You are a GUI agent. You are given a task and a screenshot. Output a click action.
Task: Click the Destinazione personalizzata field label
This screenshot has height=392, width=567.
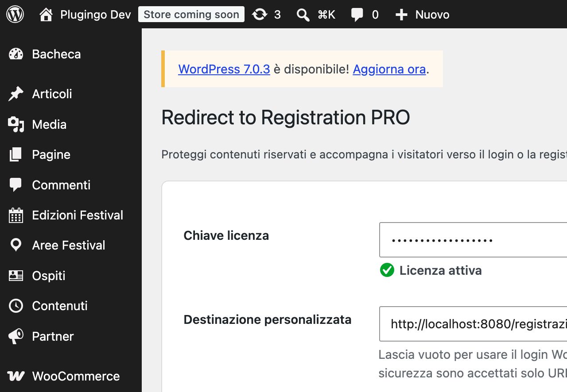click(268, 319)
